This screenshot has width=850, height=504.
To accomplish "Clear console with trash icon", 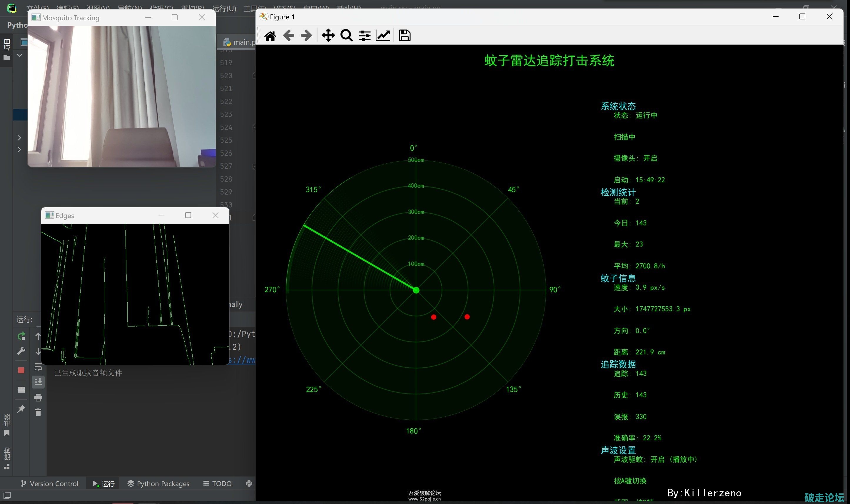I will [38, 412].
